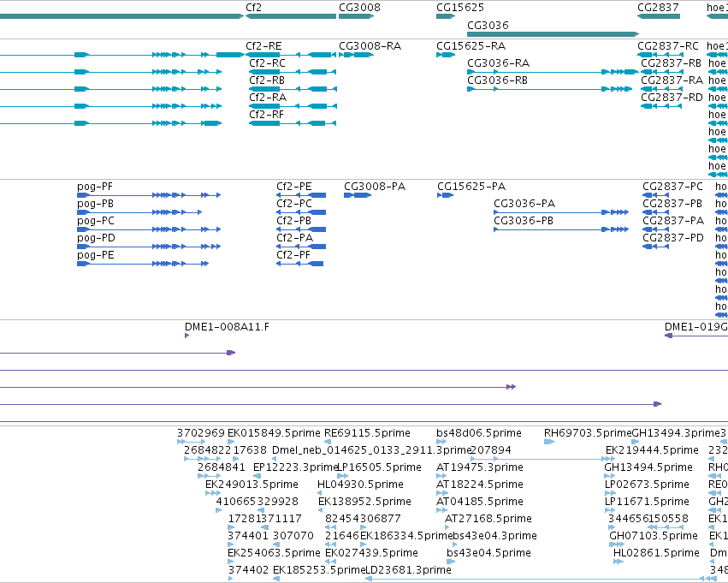Select the Cf2-PE protein feature
Image resolution: width=728 pixels, height=583 pixels.
301,195
